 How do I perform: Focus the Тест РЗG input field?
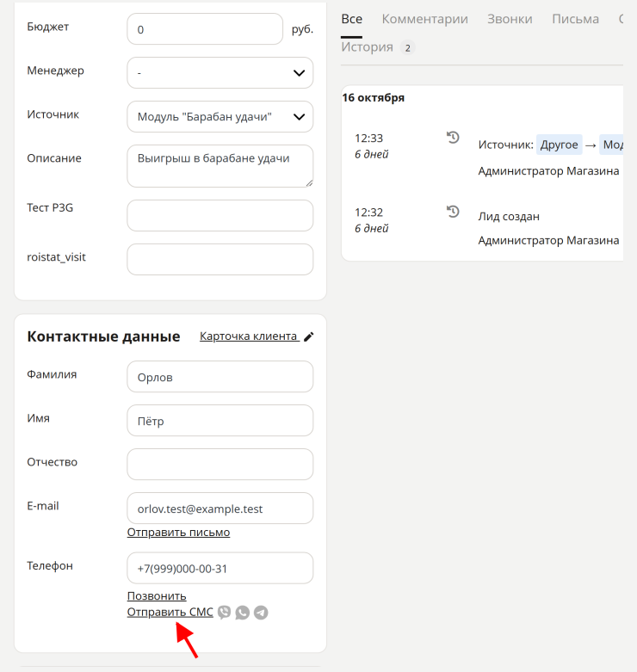(x=220, y=216)
